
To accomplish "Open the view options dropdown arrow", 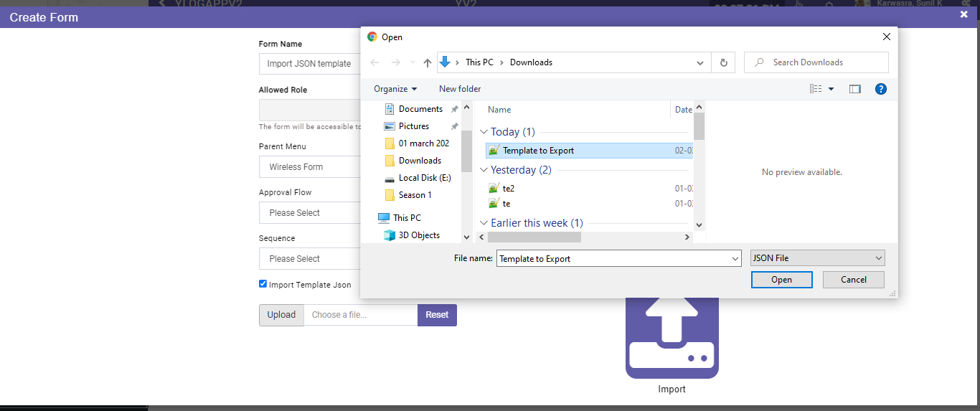I will [x=831, y=89].
